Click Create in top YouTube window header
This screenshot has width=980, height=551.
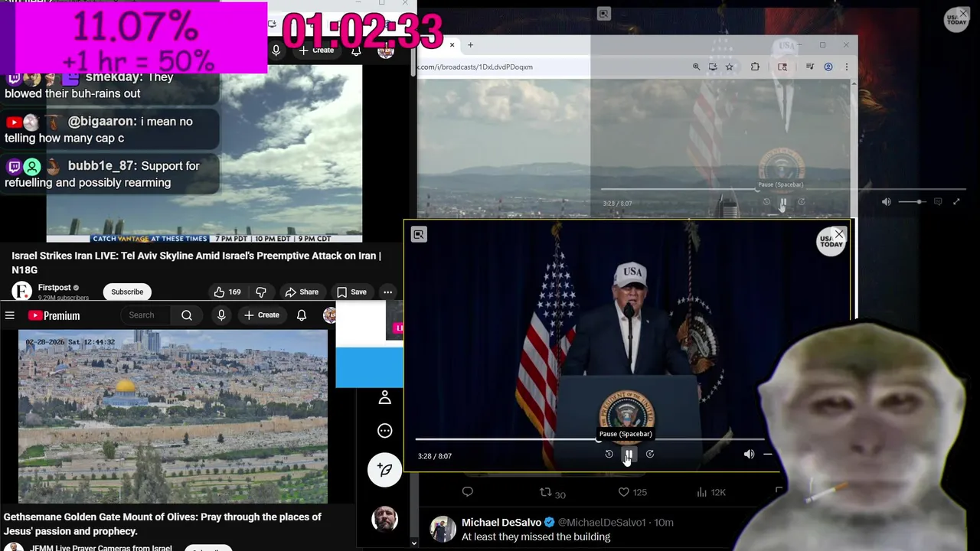click(316, 51)
